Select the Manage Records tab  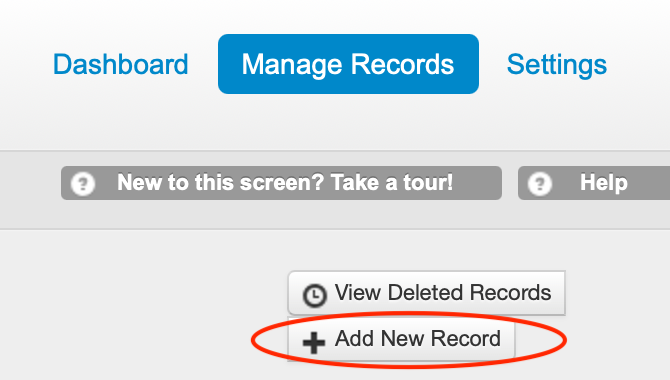[x=348, y=64]
